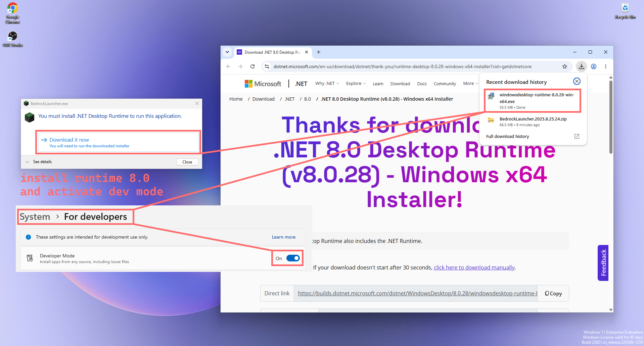Click the direct link URL field
This screenshot has width=644, height=346.
point(416,293)
